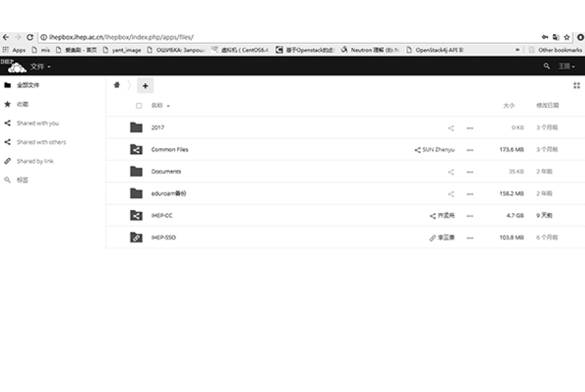Click share icon for the 2017 folder

click(451, 128)
